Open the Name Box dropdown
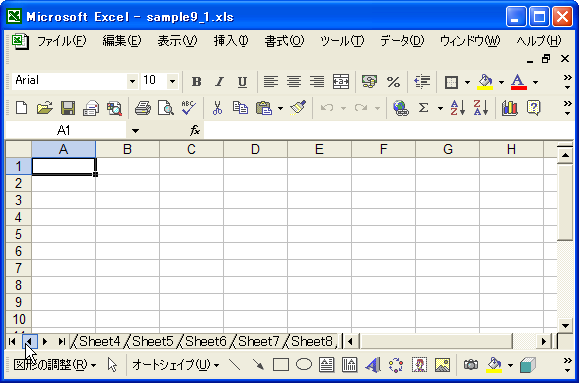This screenshot has width=579, height=383. (136, 130)
